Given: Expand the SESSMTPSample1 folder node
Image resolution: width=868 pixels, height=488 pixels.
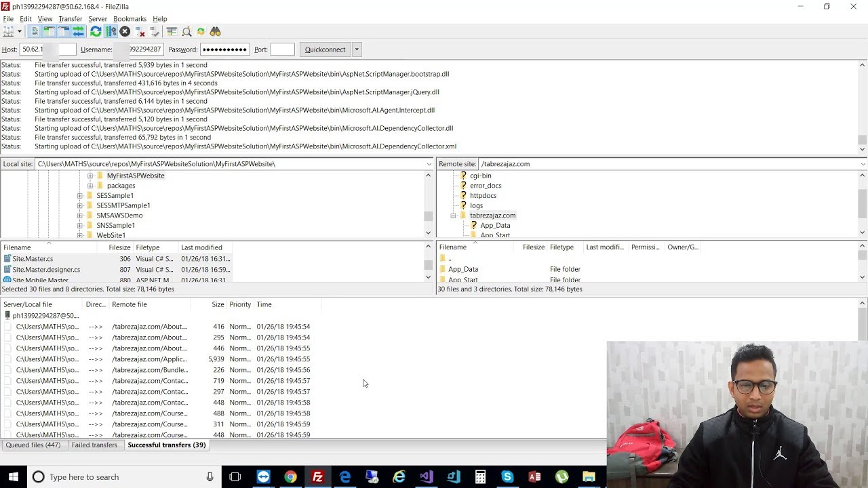Looking at the screenshot, I should click(x=80, y=205).
